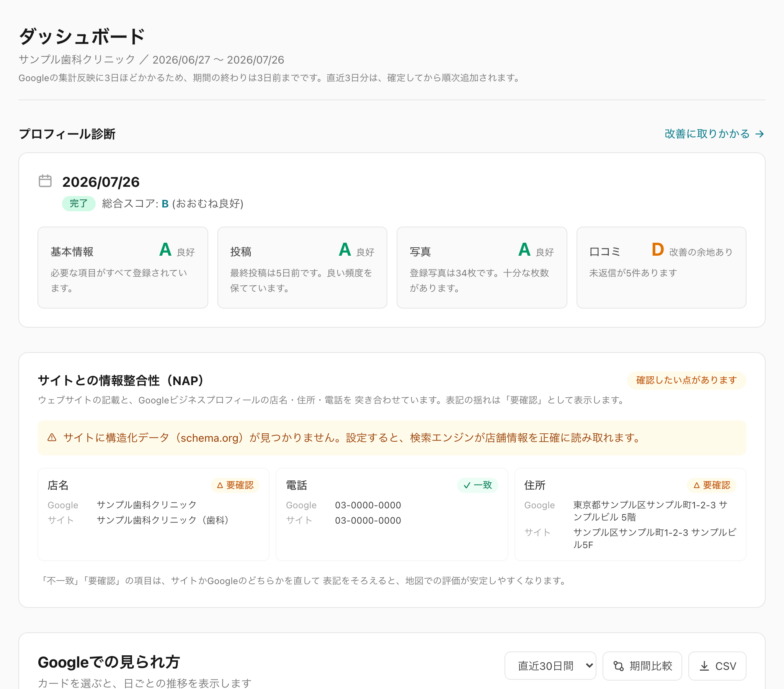
Task: Click the 確認したい点があります badge
Action: [687, 380]
